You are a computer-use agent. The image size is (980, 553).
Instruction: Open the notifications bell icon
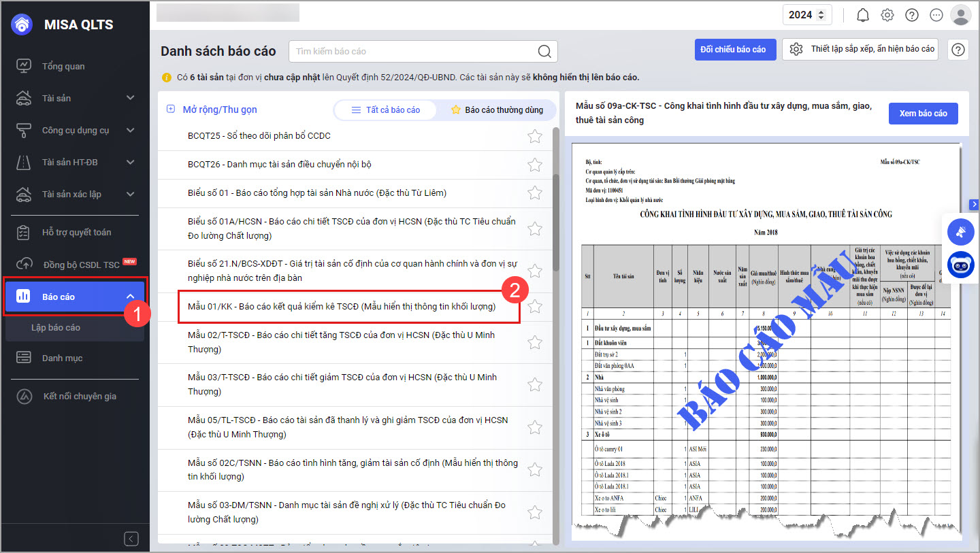coord(863,15)
